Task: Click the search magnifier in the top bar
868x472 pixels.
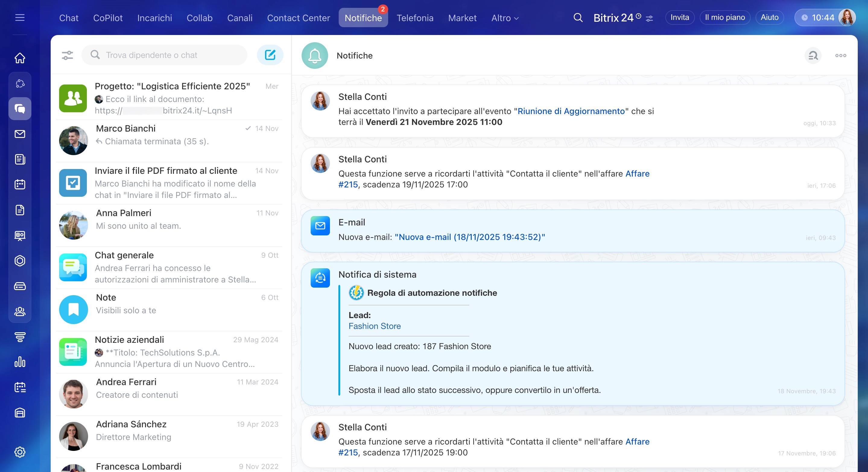Action: pyautogui.click(x=578, y=18)
